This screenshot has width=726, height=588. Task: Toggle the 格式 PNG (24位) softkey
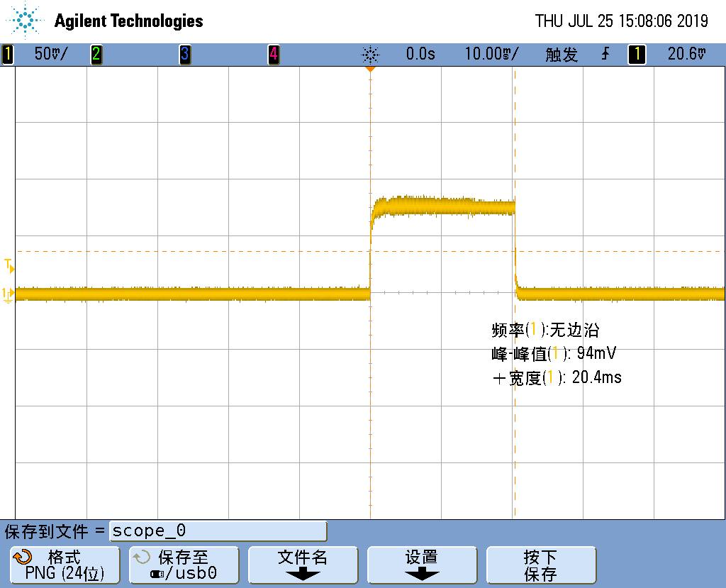(63, 564)
